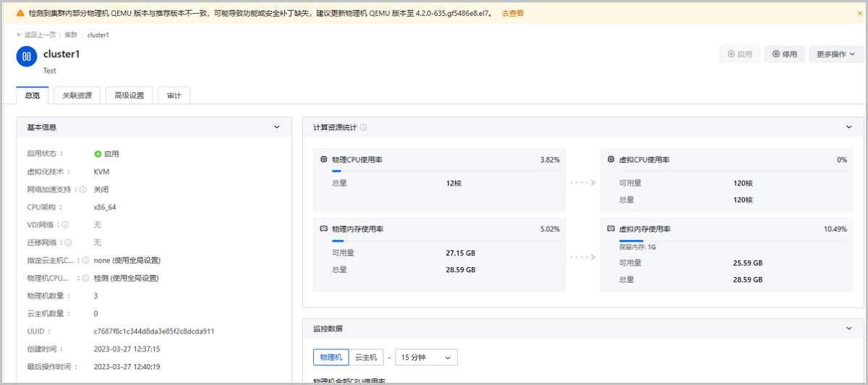This screenshot has height=385, width=868.
Task: Open the 15 分钟 time range dropdown
Action: (x=426, y=357)
